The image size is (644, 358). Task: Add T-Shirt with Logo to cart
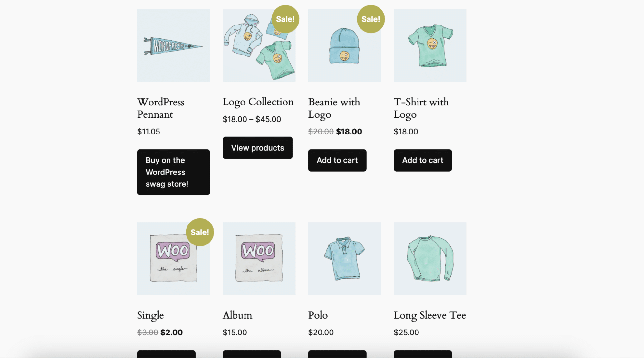tap(422, 160)
